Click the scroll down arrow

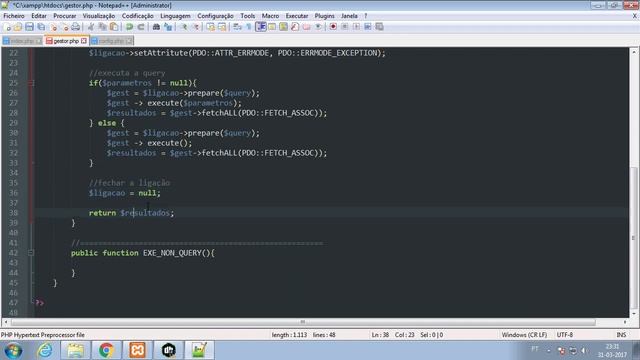pos(633,313)
